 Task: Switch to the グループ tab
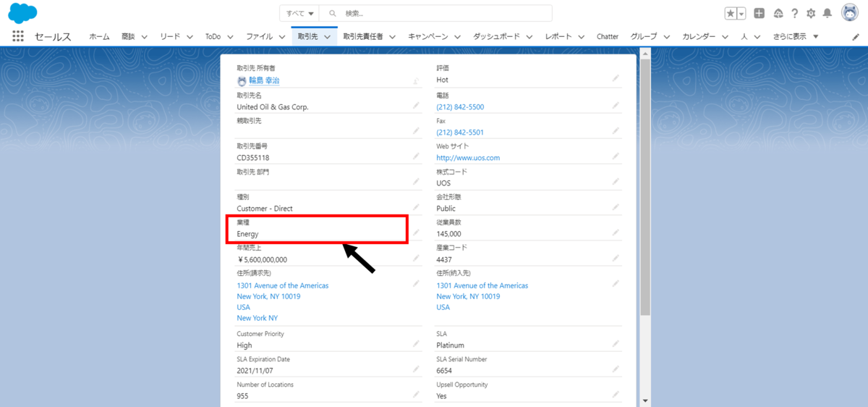pyautogui.click(x=644, y=36)
